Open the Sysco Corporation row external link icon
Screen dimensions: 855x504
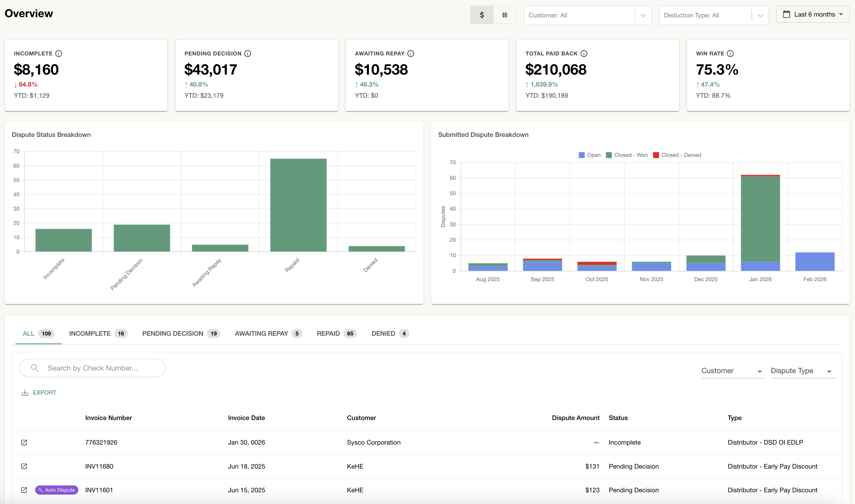24,442
